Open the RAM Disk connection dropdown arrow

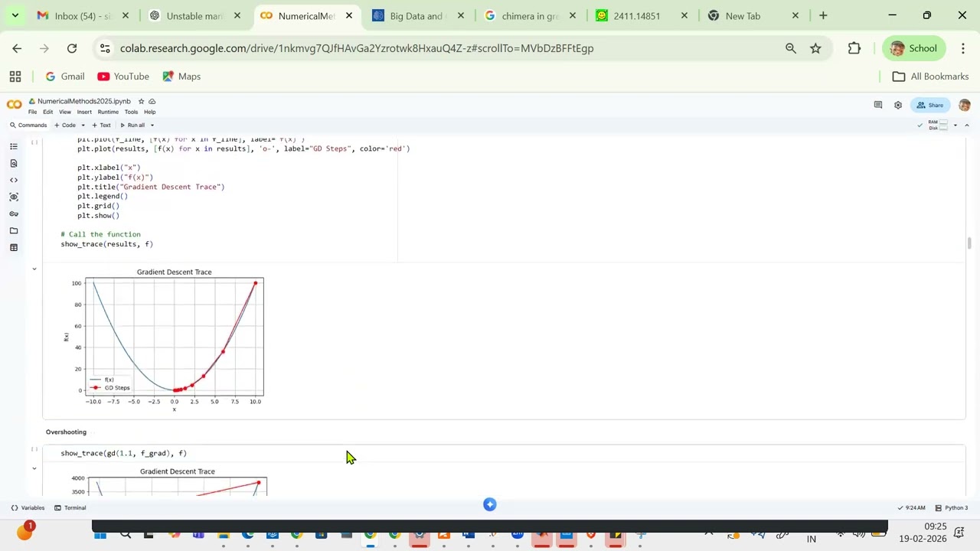pyautogui.click(x=955, y=125)
